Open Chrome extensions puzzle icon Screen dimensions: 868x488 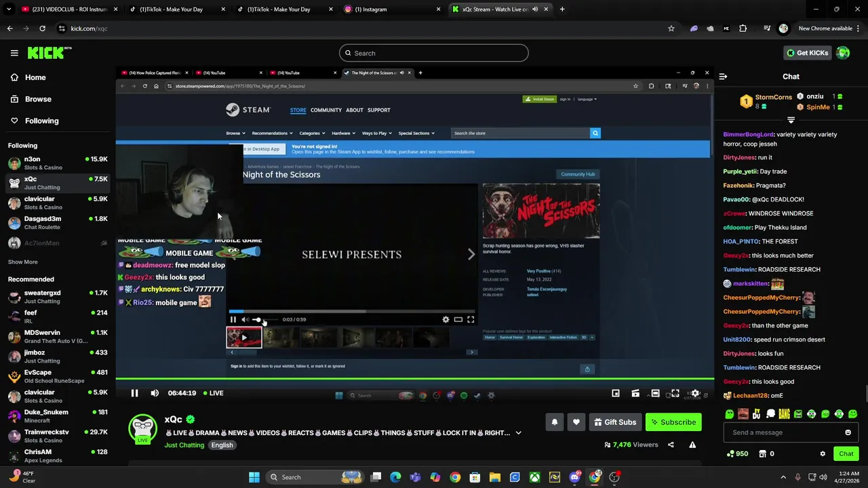click(743, 28)
